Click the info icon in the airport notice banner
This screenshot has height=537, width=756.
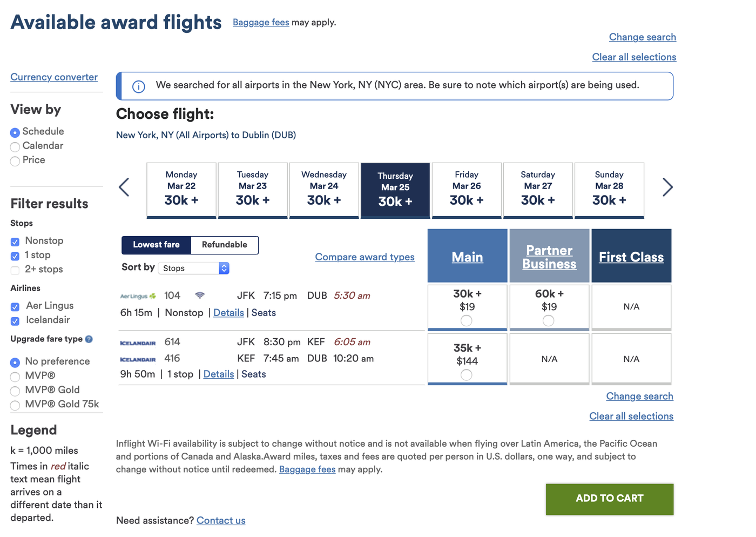(139, 86)
